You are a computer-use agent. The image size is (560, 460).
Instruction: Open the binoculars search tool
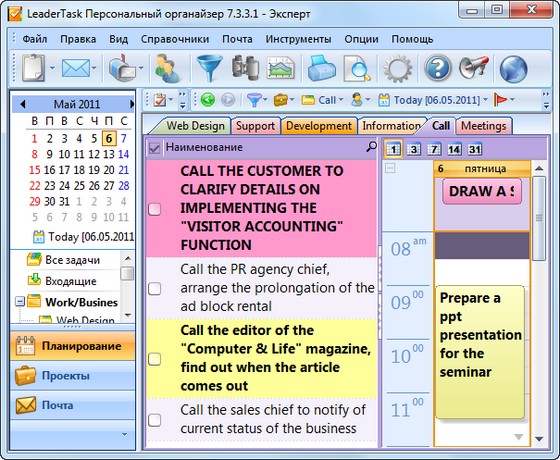(x=245, y=68)
